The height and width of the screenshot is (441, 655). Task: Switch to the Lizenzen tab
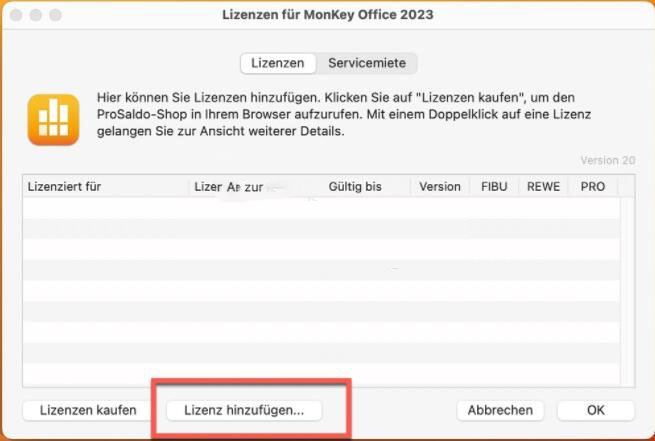(278, 63)
